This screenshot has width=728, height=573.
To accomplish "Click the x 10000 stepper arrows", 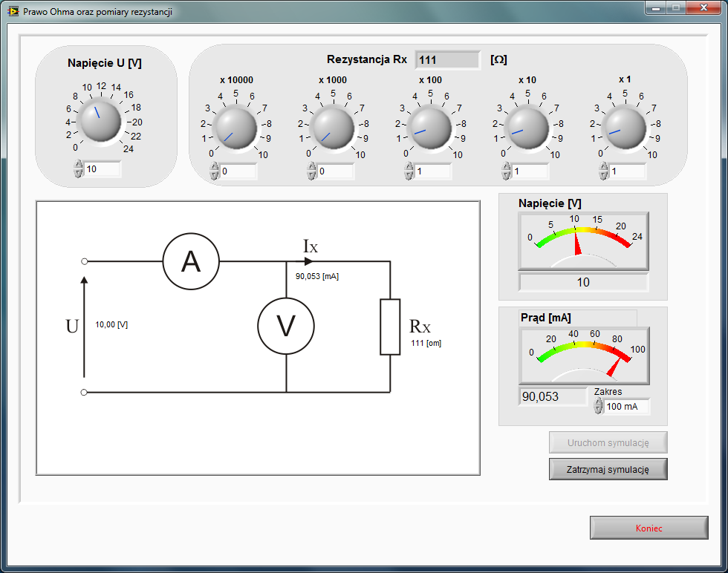I will (214, 171).
